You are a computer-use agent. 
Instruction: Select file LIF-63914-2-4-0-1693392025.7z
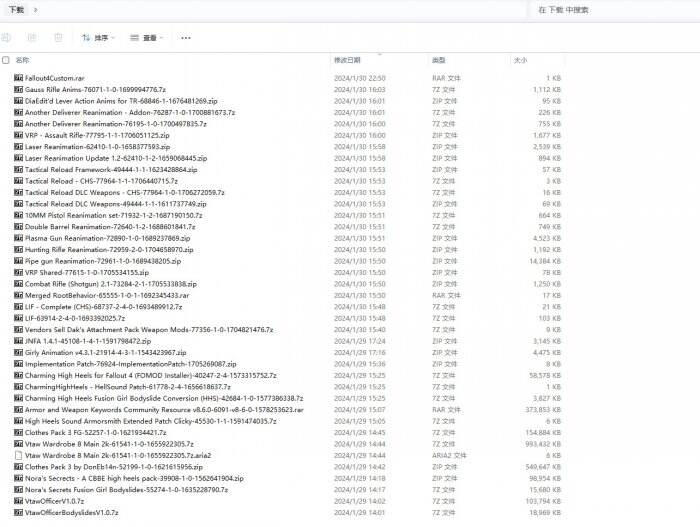[x=75, y=318]
